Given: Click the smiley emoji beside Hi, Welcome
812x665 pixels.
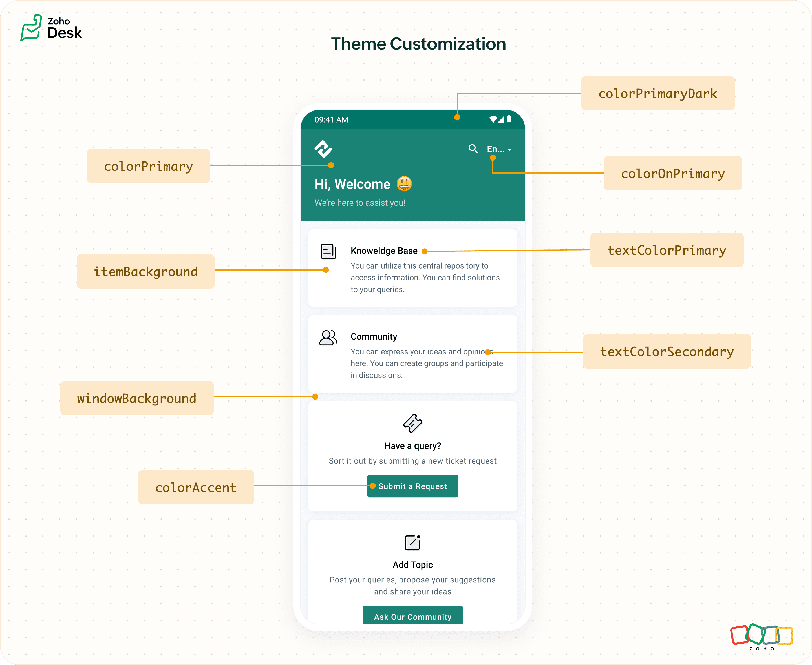Looking at the screenshot, I should point(404,184).
